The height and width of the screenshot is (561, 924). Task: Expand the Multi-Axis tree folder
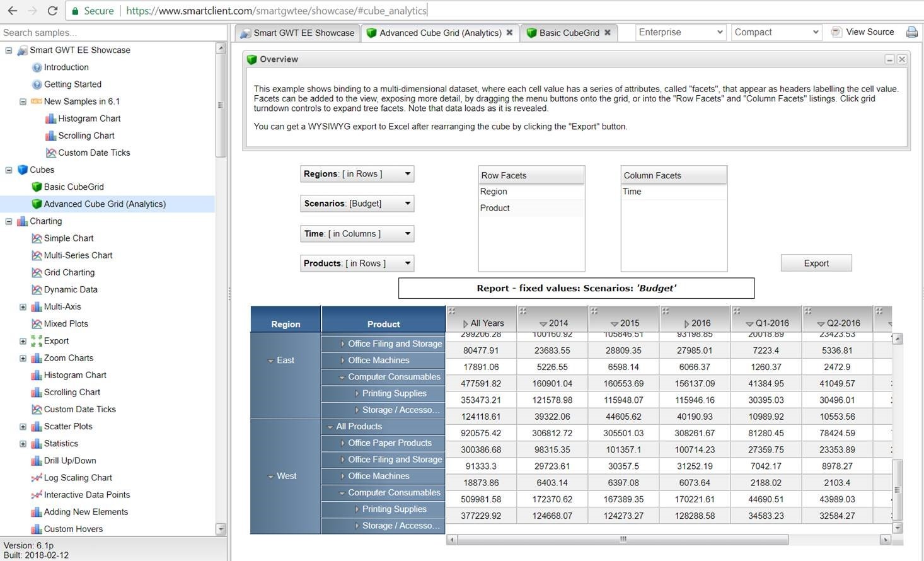coord(23,307)
